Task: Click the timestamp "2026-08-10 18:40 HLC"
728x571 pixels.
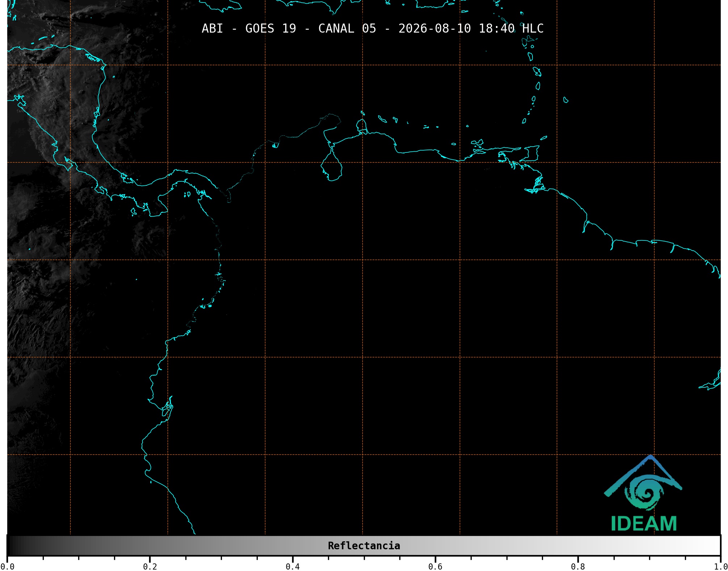Action: point(471,29)
